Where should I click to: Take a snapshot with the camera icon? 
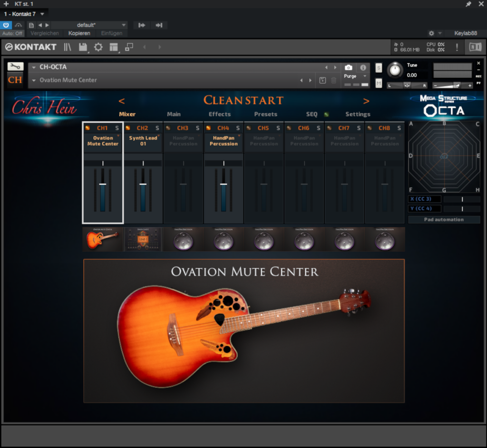pyautogui.click(x=349, y=68)
